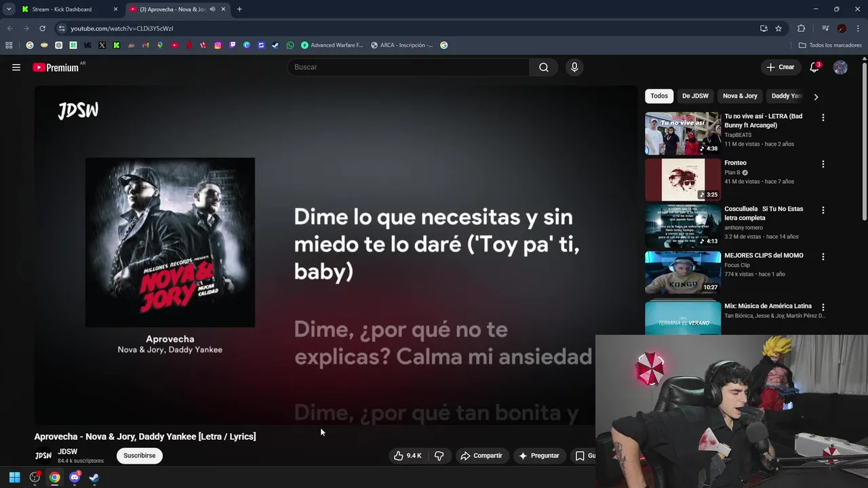This screenshot has width=868, height=488.
Task: Open options for Cosculluela Si Tu No Estas
Action: pos(823,210)
